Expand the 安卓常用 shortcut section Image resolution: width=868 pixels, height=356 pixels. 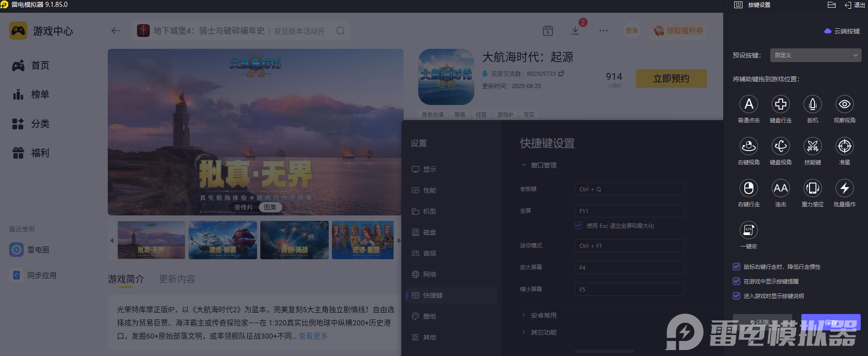point(543,315)
